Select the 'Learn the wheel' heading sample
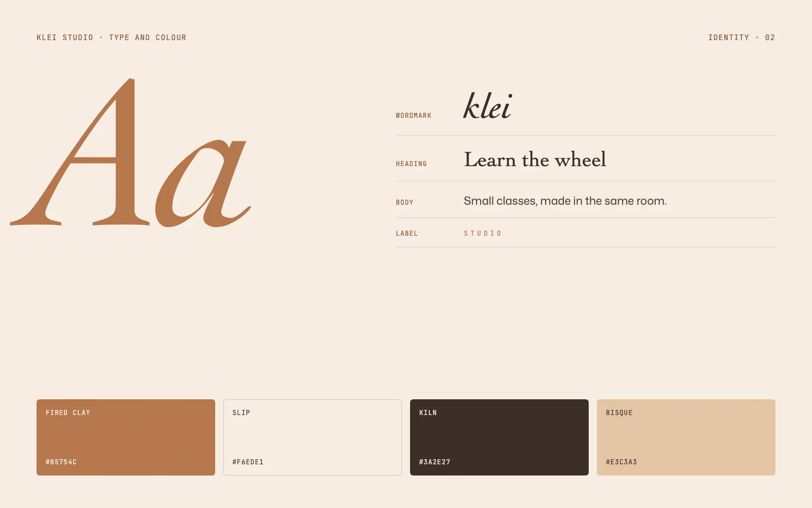 535,160
